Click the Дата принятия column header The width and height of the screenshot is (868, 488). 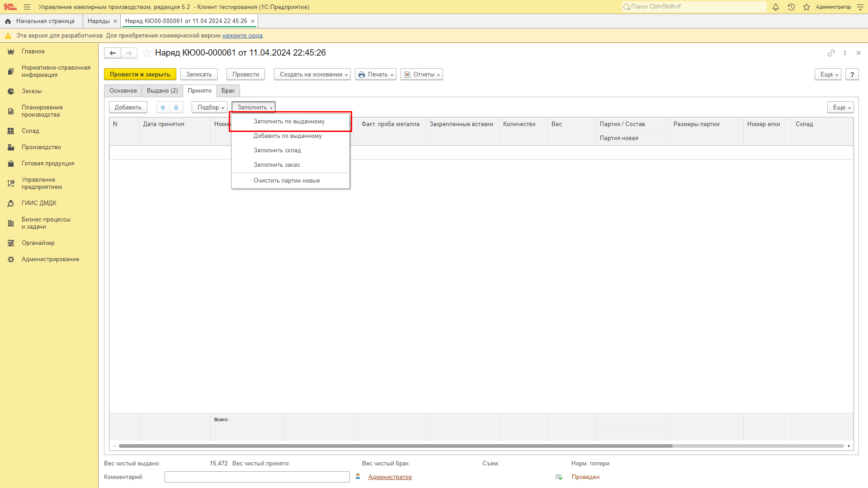tap(175, 131)
